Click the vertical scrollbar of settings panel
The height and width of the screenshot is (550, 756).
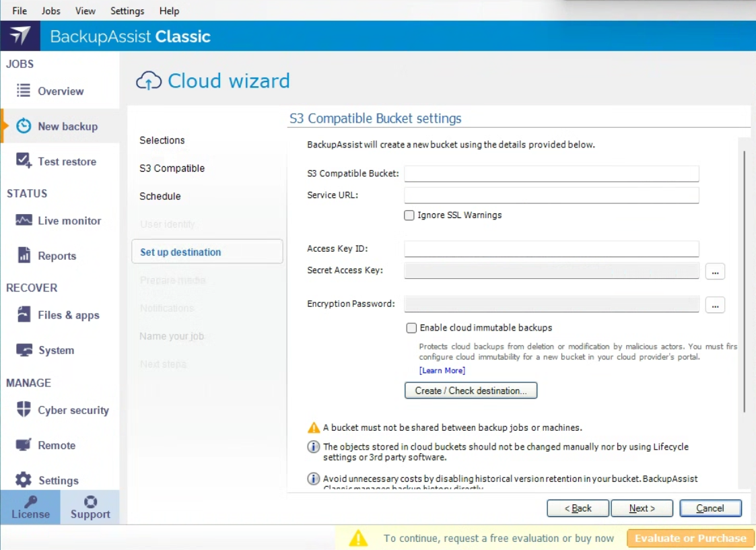744,283
